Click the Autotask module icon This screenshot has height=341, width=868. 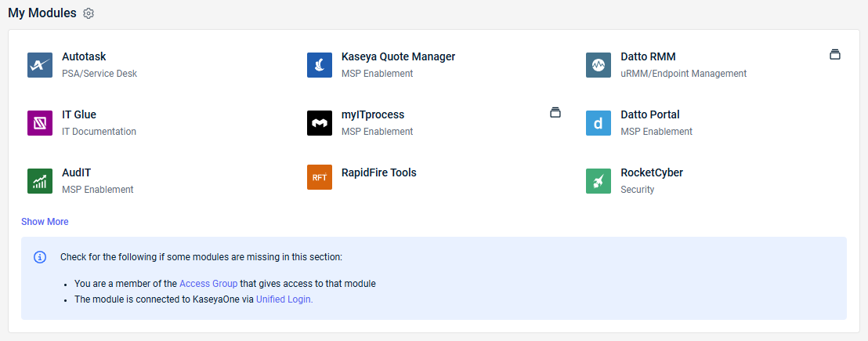(x=40, y=65)
